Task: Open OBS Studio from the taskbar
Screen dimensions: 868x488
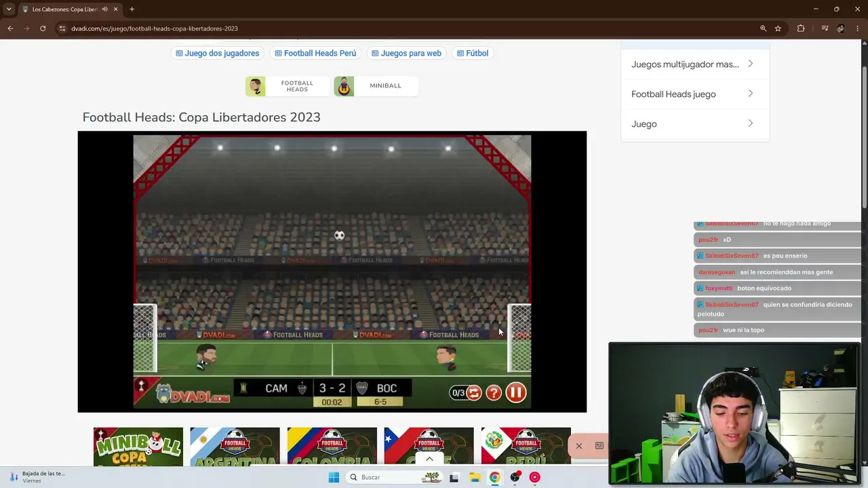Action: tap(515, 477)
